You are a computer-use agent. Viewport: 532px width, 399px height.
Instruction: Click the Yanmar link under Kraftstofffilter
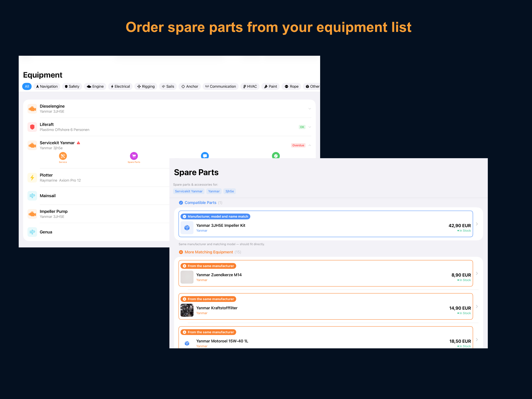pyautogui.click(x=202, y=313)
